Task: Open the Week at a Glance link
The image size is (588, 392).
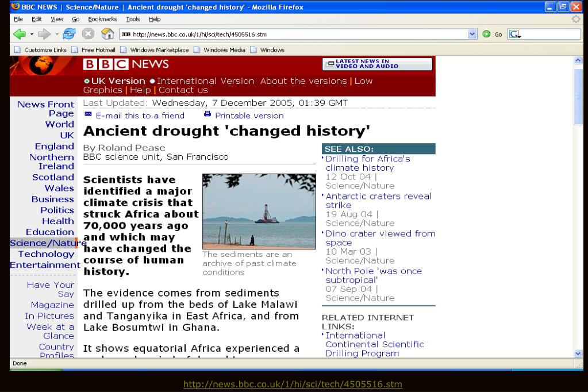Action: [50, 331]
